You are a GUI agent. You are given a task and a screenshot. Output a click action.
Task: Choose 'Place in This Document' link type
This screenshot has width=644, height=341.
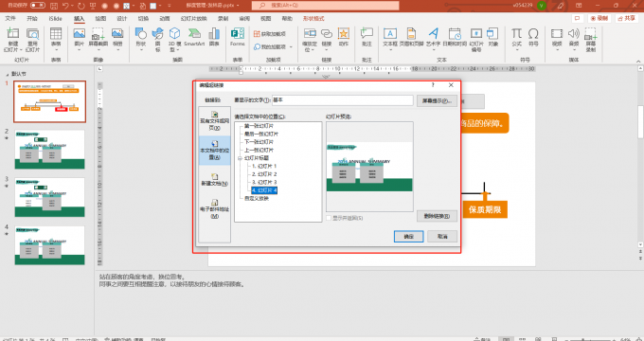click(214, 151)
